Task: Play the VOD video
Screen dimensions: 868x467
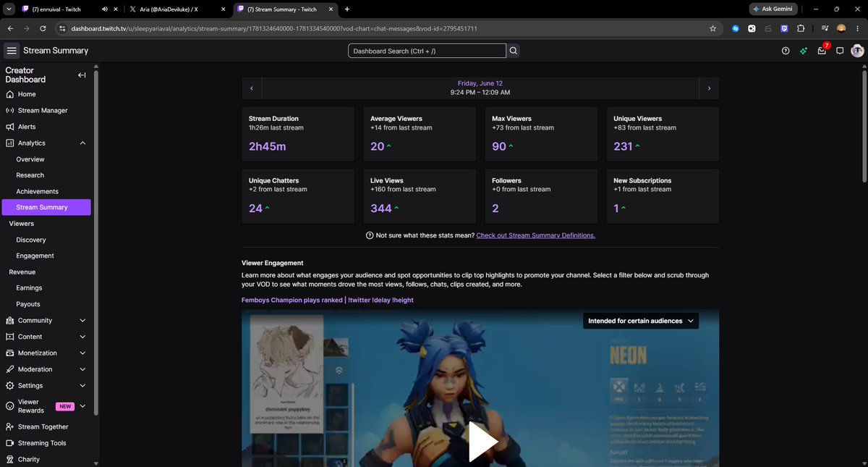Action: (x=482, y=442)
